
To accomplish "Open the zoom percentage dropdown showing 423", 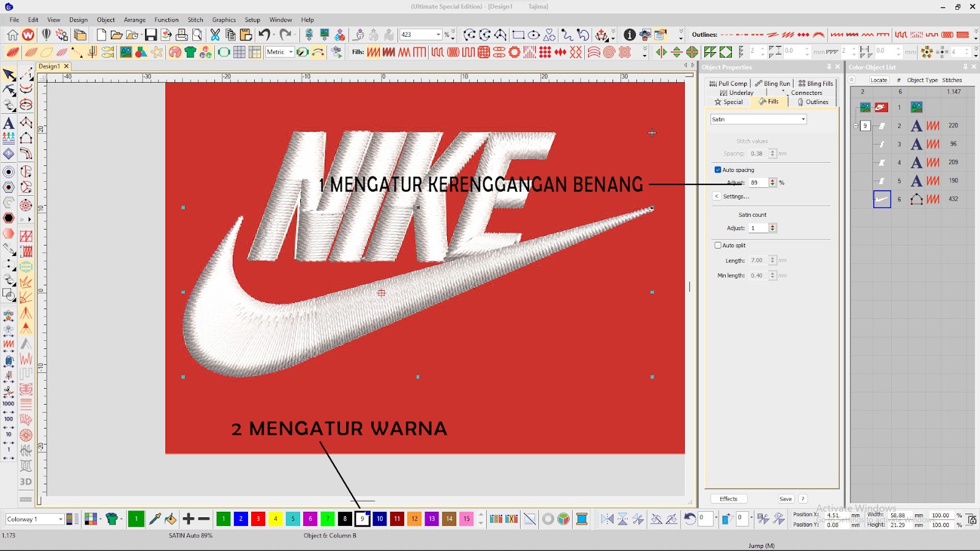I will tap(439, 35).
